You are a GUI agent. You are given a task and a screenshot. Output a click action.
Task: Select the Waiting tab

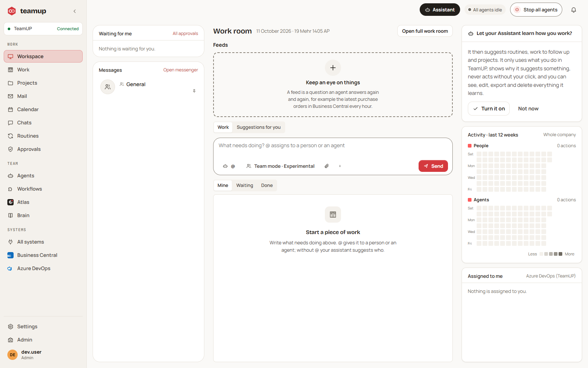tap(244, 185)
